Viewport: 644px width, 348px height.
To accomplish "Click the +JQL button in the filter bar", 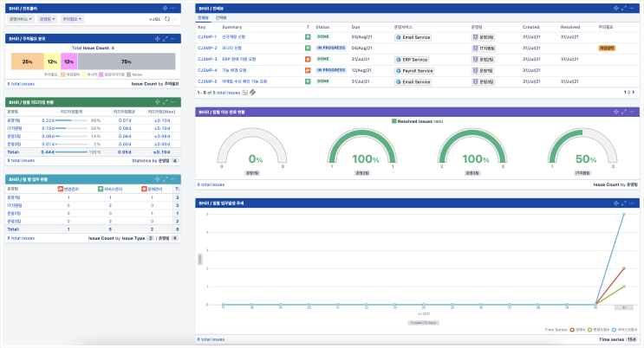I will click(x=154, y=18).
